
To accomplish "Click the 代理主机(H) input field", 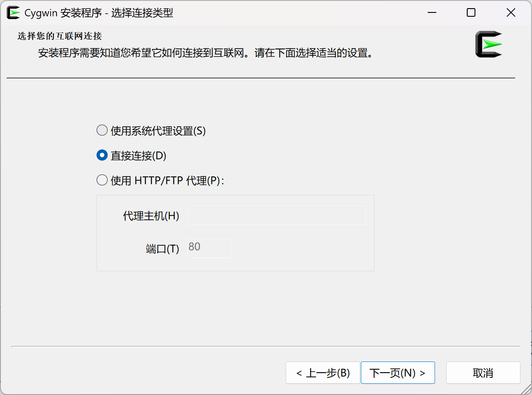I will tap(277, 215).
